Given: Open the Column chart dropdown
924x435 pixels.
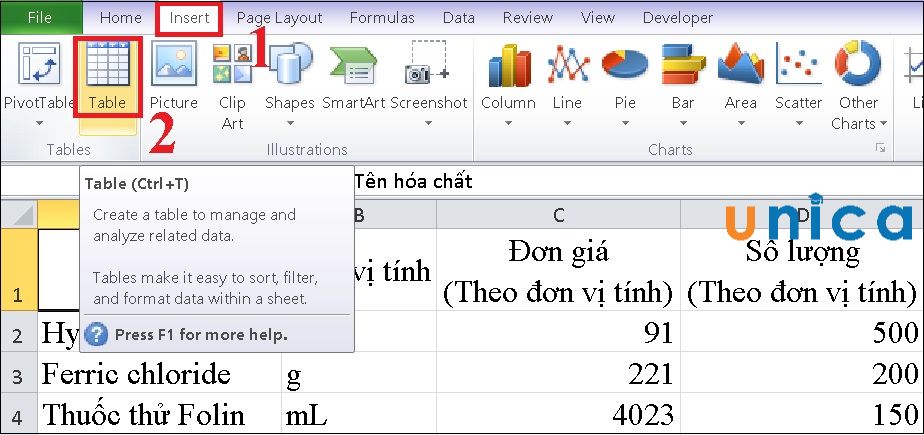Looking at the screenshot, I should tap(508, 124).
